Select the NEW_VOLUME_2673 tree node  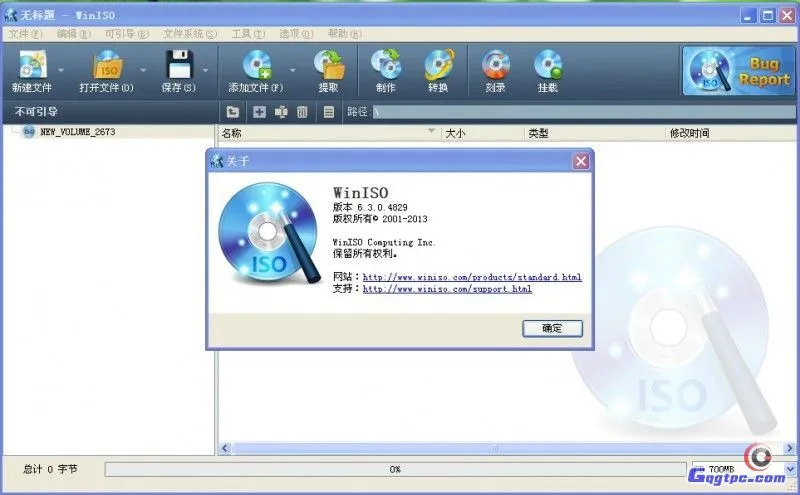78,132
